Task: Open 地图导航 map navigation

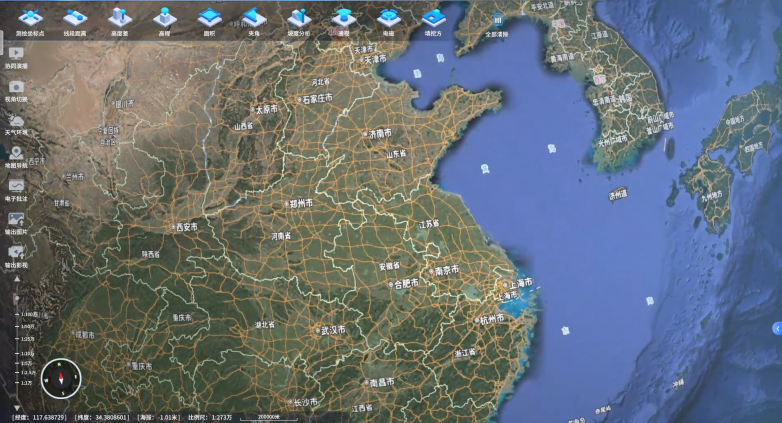Action: (x=16, y=154)
